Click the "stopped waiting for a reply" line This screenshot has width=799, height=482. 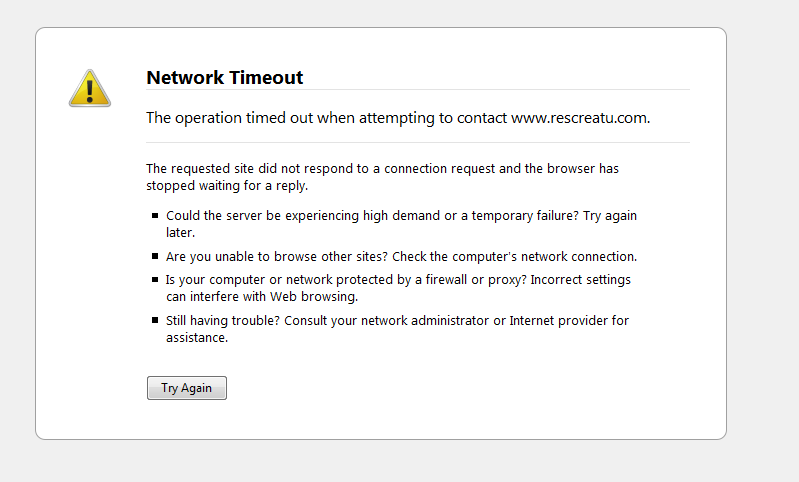click(227, 185)
